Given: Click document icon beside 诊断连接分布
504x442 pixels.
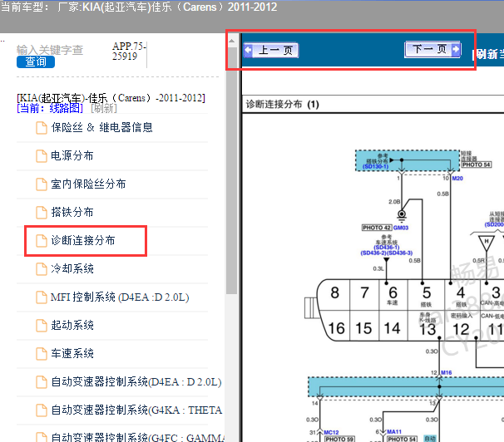Looking at the screenshot, I should click(x=41, y=241).
